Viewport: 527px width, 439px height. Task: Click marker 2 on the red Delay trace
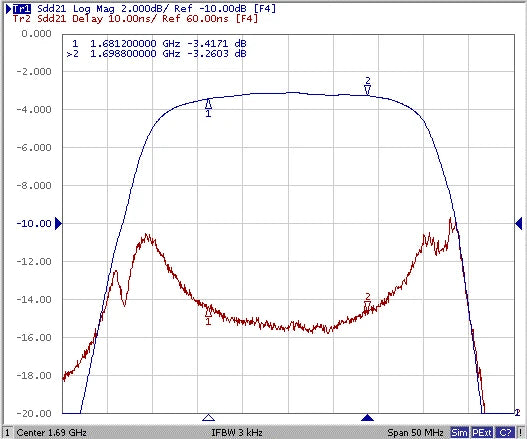click(x=368, y=302)
